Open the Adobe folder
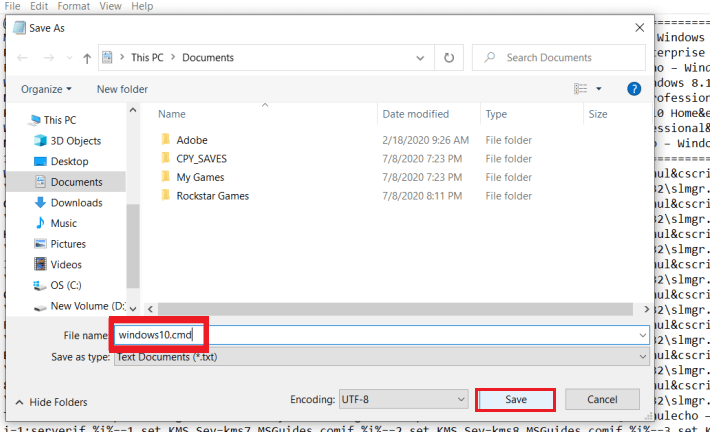Image resolution: width=710 pixels, height=432 pixels. 191,140
